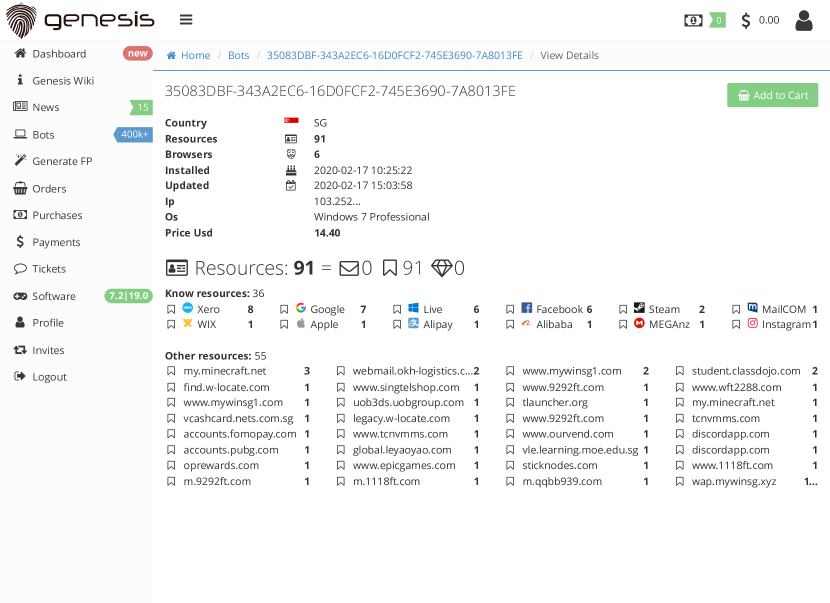This screenshot has width=830, height=603.
Task: Click the new Dashboard badge
Action: click(x=138, y=53)
